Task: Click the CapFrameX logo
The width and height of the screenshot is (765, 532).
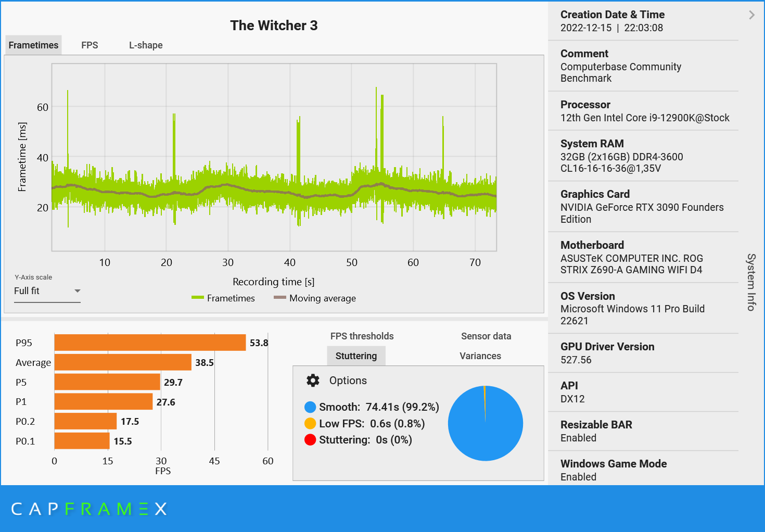Action: pyautogui.click(x=88, y=509)
